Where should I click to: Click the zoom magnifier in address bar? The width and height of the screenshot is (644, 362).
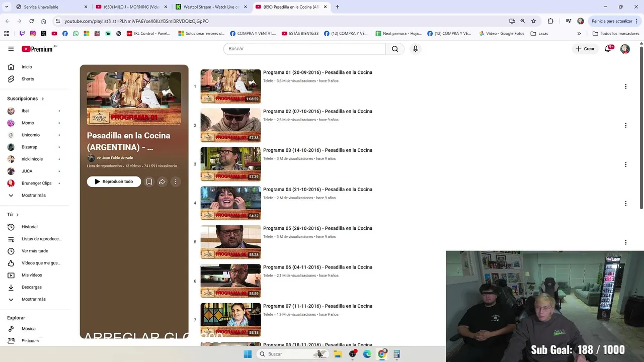tap(523, 21)
